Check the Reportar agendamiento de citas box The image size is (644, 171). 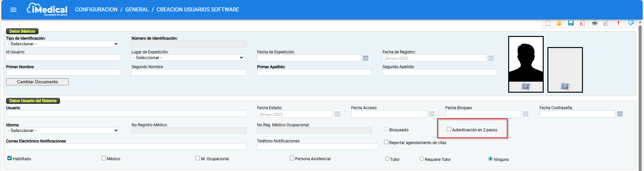[386, 142]
